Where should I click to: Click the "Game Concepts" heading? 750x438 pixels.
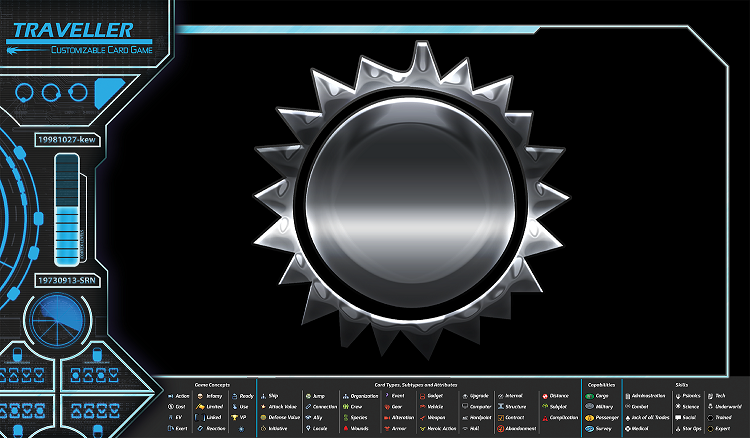pyautogui.click(x=212, y=385)
